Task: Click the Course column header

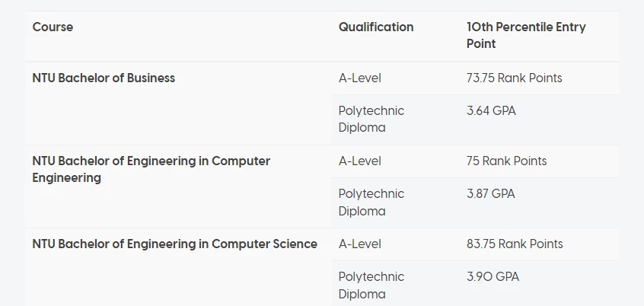Action: click(x=53, y=27)
